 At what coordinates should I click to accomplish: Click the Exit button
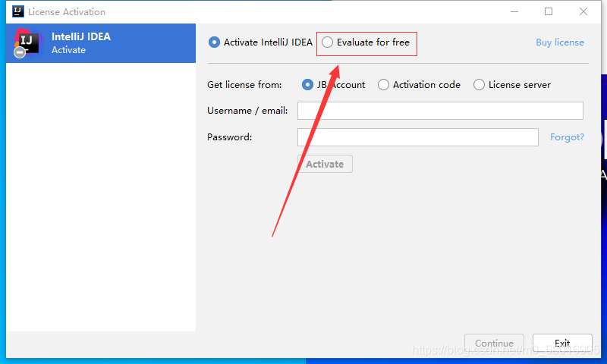pos(562,343)
